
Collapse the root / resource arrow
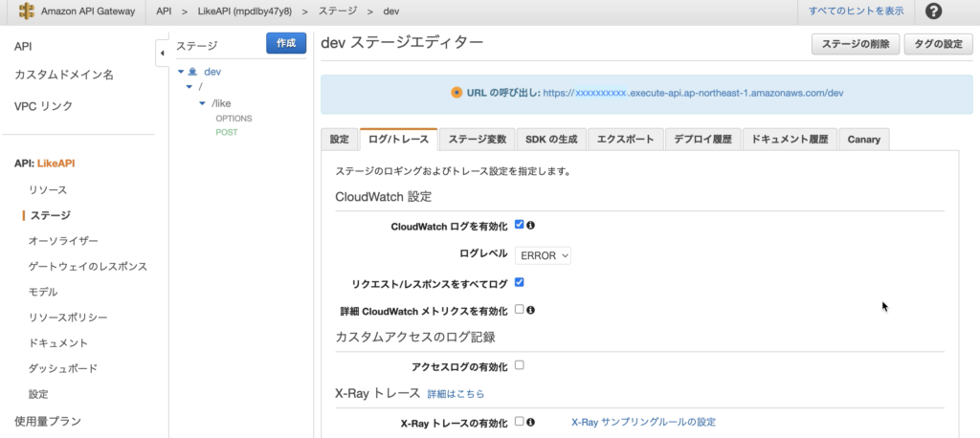pos(189,87)
